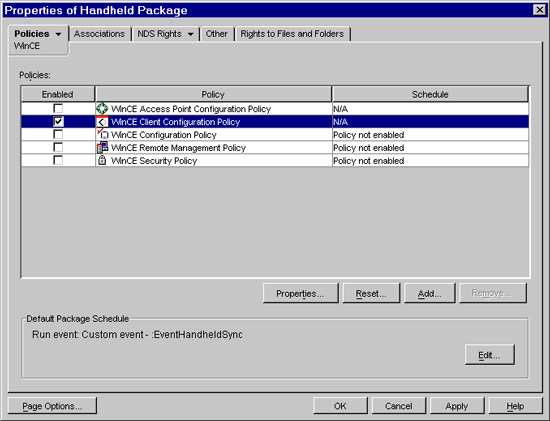Click the WinCE Security Policy lock icon

102,160
